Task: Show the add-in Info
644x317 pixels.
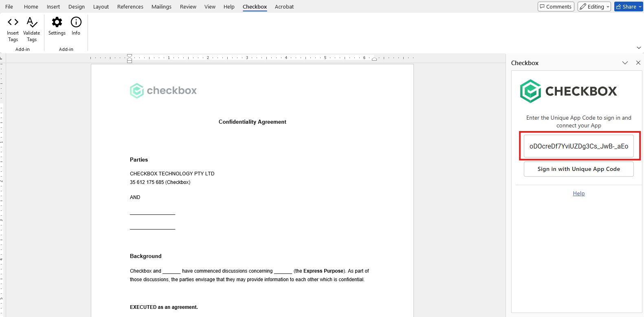Action: point(76,26)
